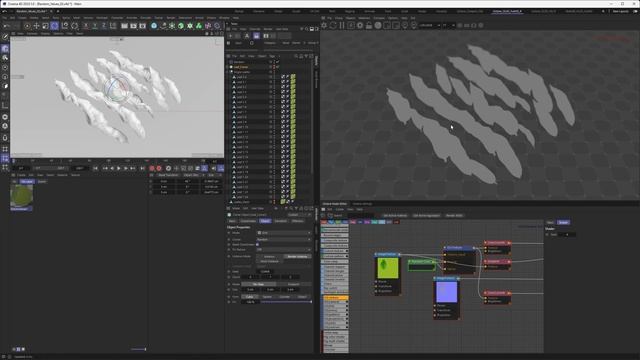The image size is (640, 360).
Task: Open the viewport Display menu
Action: point(45,33)
